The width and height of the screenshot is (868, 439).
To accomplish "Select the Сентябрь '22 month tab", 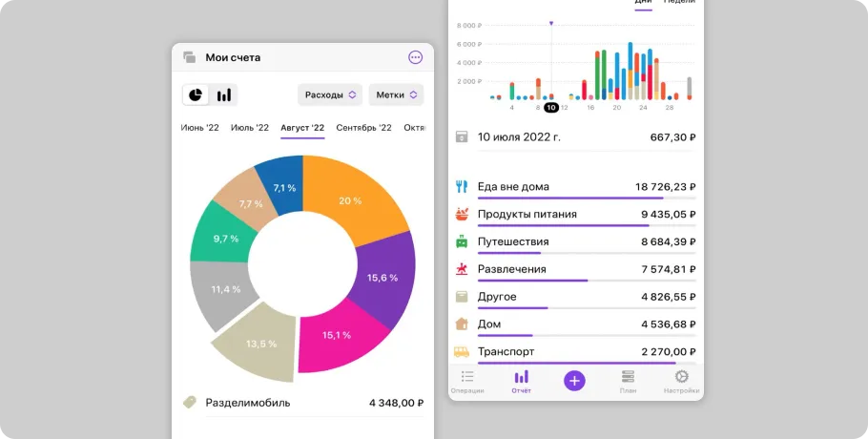I will pyautogui.click(x=363, y=128).
